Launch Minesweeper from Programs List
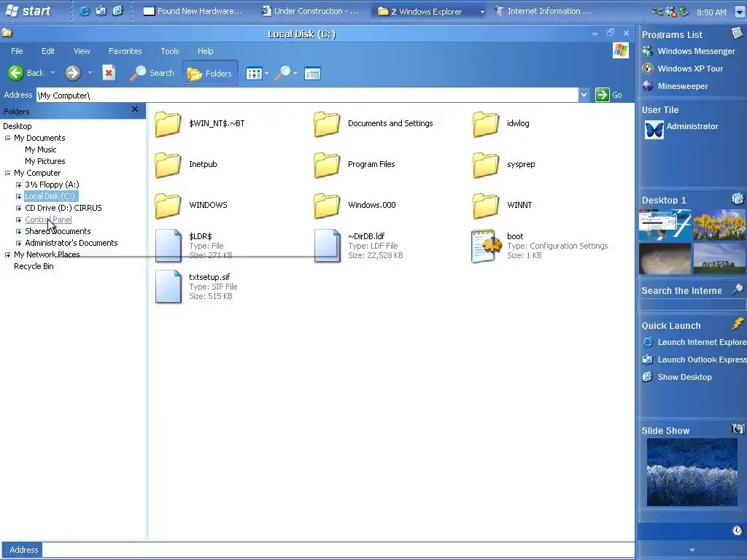 click(x=675, y=86)
